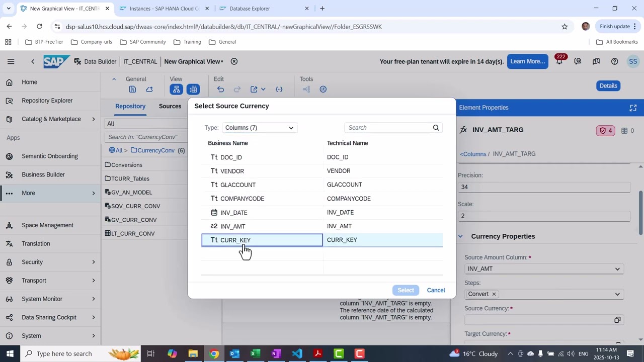
Task: Click the Export icon under Edit
Action: tap(254, 89)
